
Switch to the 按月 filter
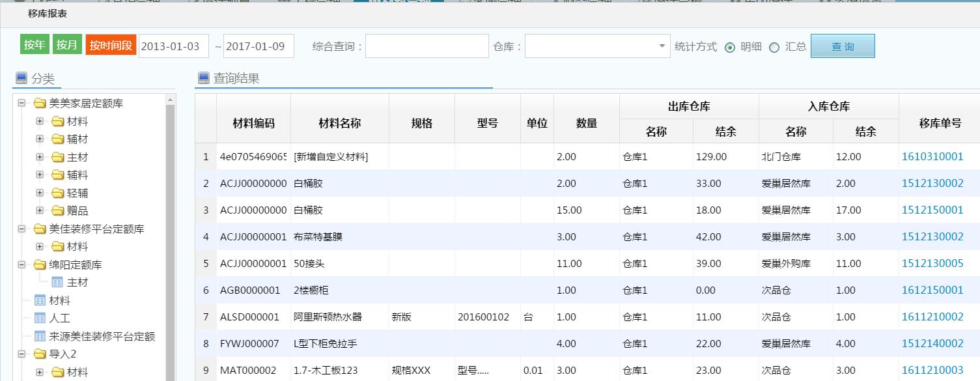pos(67,45)
